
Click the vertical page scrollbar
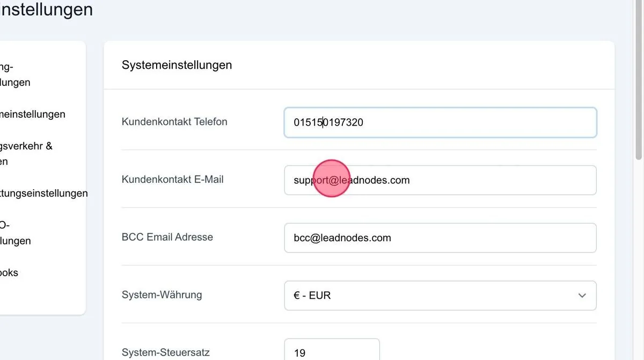click(x=639, y=81)
